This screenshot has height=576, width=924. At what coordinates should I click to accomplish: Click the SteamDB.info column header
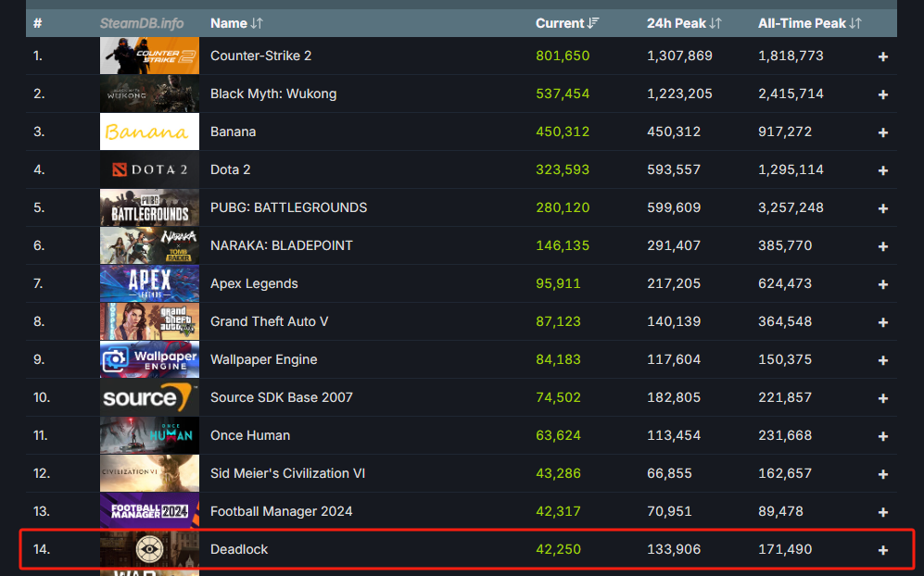point(142,23)
